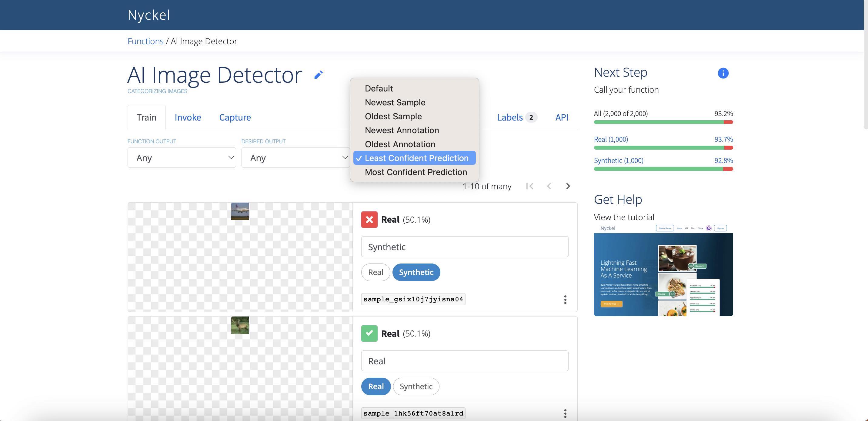Go to previous page of samples
868x421 pixels.
coord(549,186)
